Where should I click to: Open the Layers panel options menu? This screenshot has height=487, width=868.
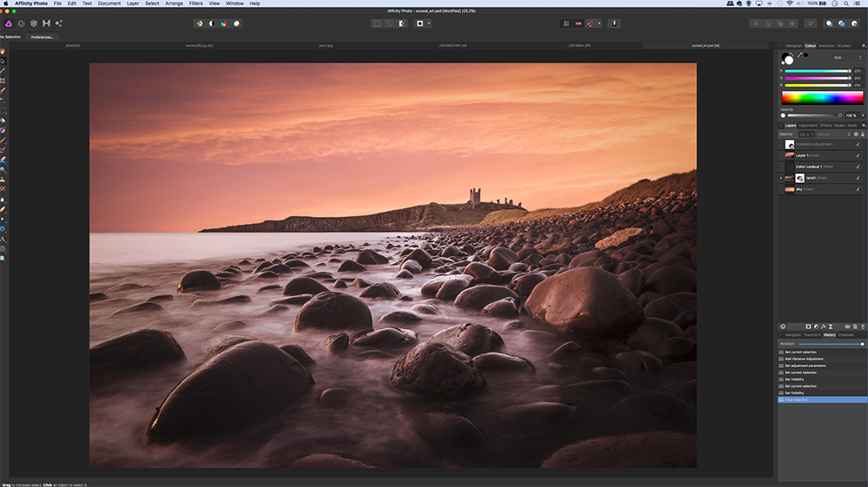click(864, 125)
